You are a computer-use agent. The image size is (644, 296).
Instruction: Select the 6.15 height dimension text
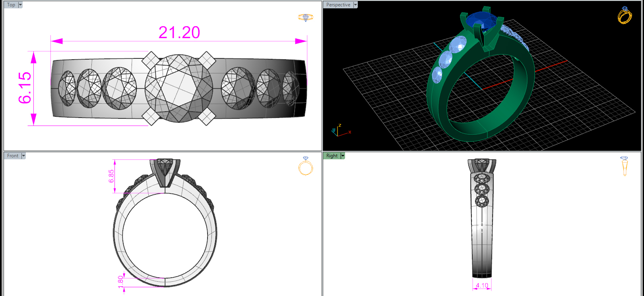click(25, 88)
